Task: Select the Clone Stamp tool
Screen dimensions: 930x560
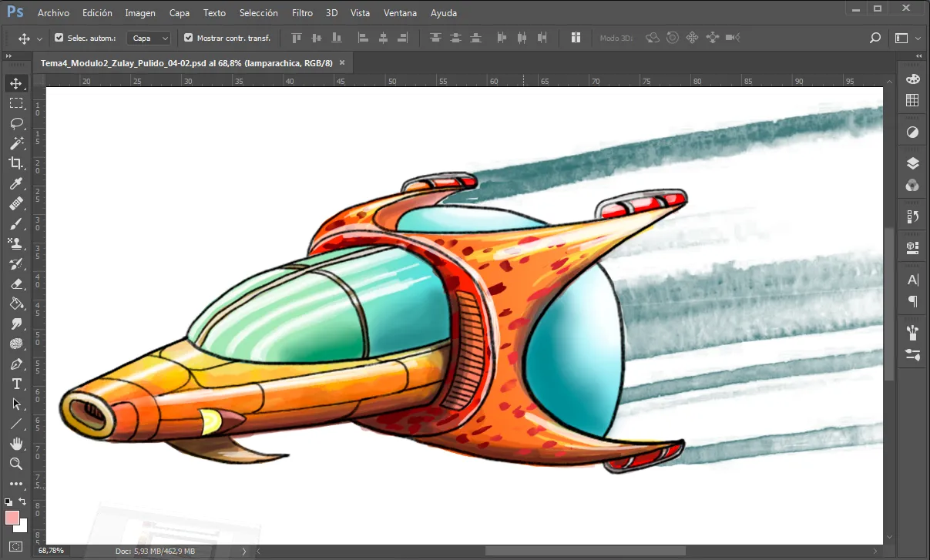Action: point(15,243)
